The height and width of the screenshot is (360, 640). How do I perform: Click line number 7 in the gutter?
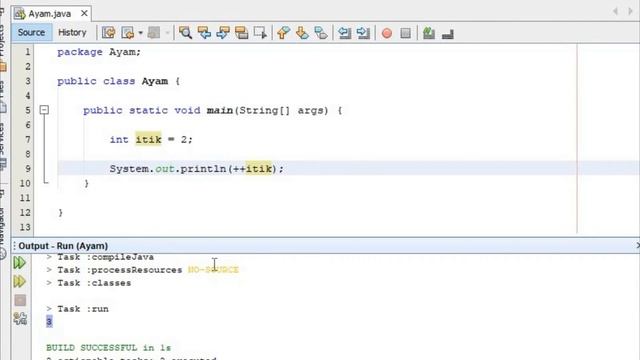tap(27, 140)
